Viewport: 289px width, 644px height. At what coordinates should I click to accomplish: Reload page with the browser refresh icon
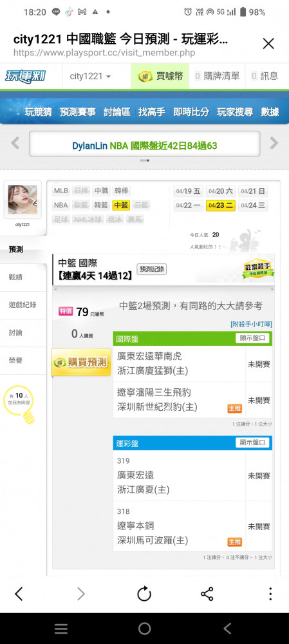point(144,594)
